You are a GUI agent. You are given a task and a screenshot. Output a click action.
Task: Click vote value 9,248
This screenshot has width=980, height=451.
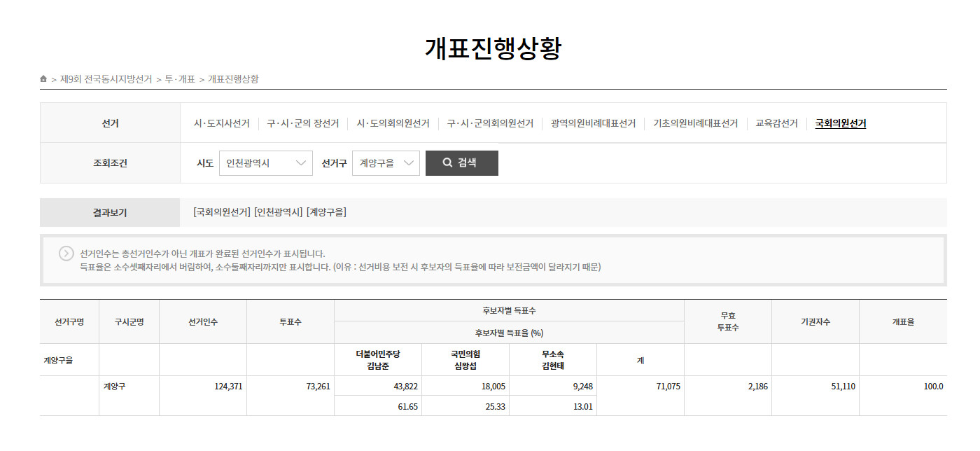pos(582,386)
